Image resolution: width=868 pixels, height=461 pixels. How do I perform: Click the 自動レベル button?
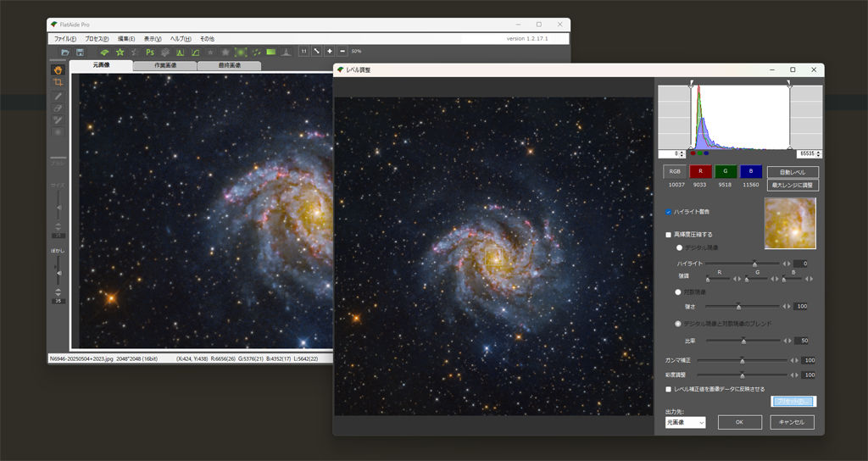pyautogui.click(x=793, y=172)
